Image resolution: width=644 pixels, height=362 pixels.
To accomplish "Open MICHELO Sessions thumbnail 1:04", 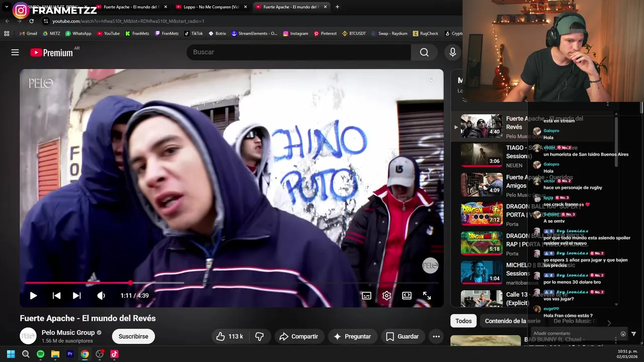I will coord(481,273).
